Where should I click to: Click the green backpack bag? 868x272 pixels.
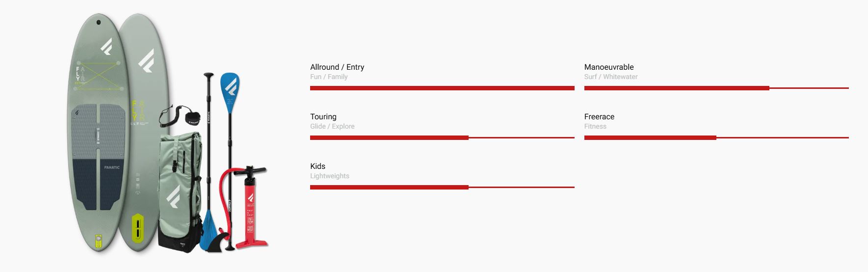click(180, 191)
